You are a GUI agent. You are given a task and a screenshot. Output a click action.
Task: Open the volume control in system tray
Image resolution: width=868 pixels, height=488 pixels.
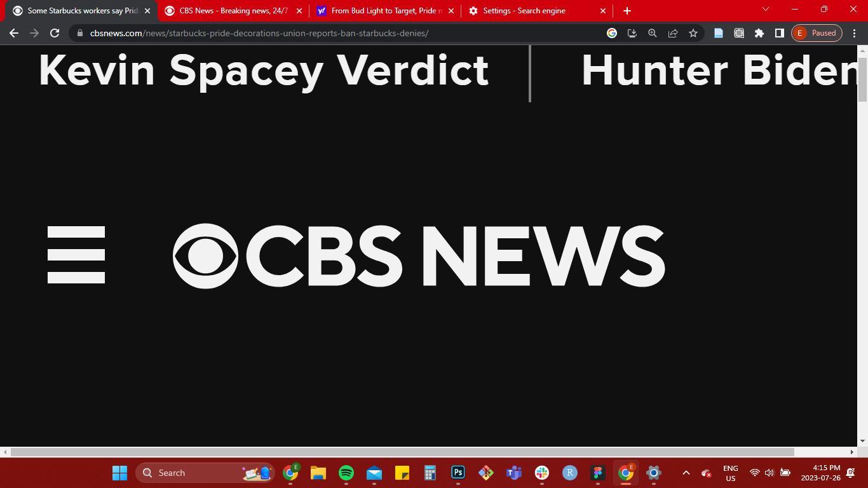pos(770,473)
